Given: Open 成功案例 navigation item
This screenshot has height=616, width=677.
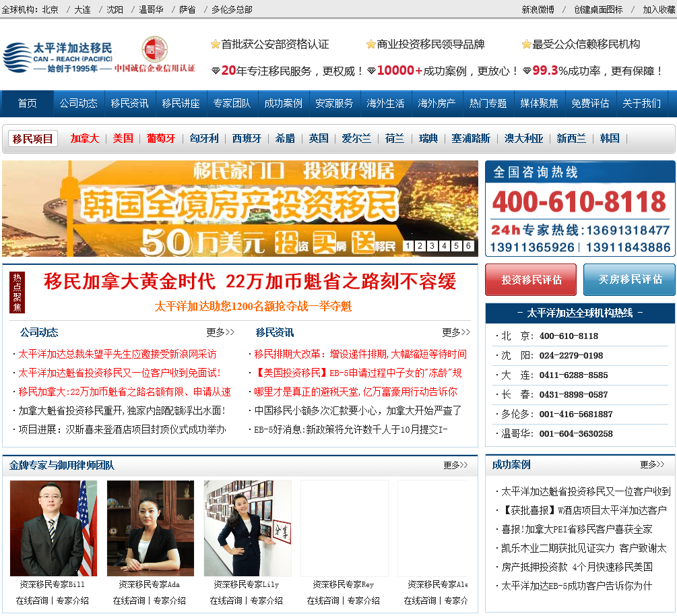Looking at the screenshot, I should tap(283, 104).
